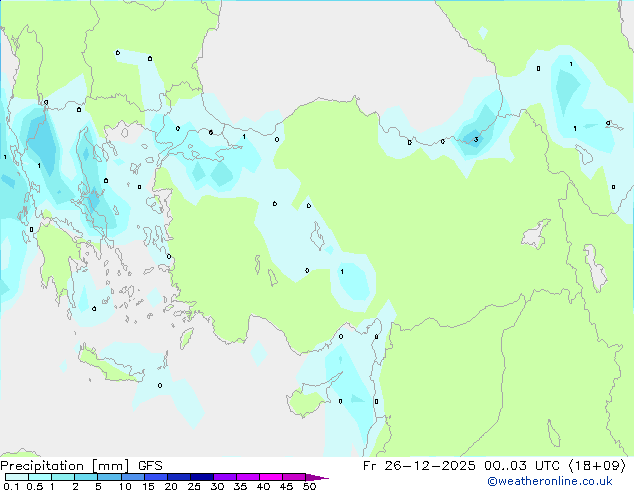Viewport: 634px width, 490px height.
Task: Click the '00..03 UTC' time range text
Action: click(x=522, y=466)
